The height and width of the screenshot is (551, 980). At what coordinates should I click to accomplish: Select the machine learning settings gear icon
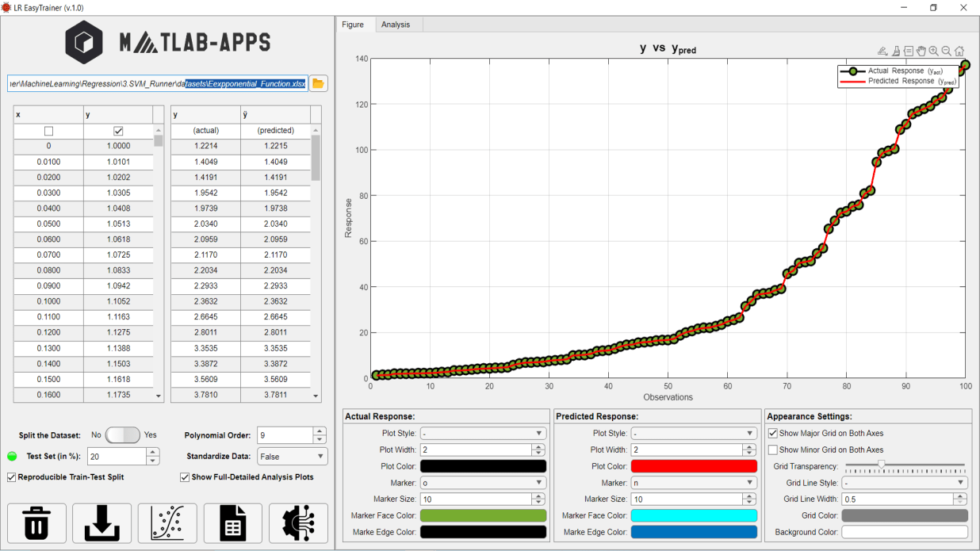click(298, 523)
